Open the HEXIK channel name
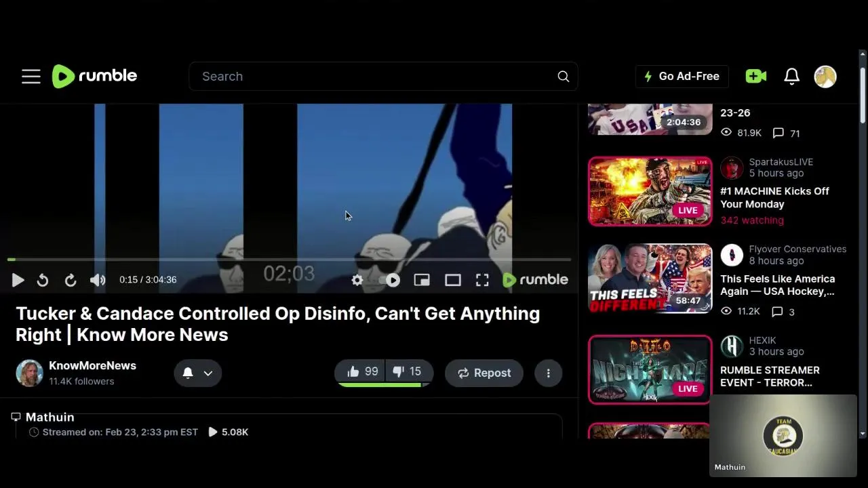868x488 pixels. coord(762,340)
